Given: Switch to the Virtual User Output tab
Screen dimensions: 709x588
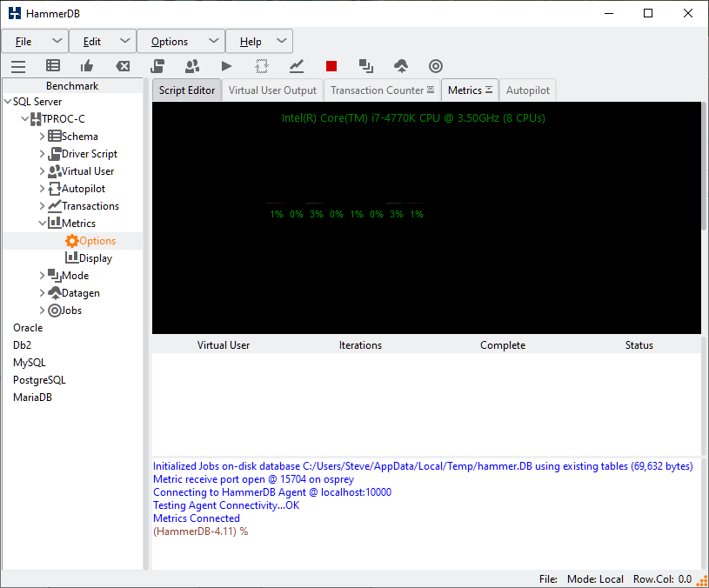Looking at the screenshot, I should point(272,90).
